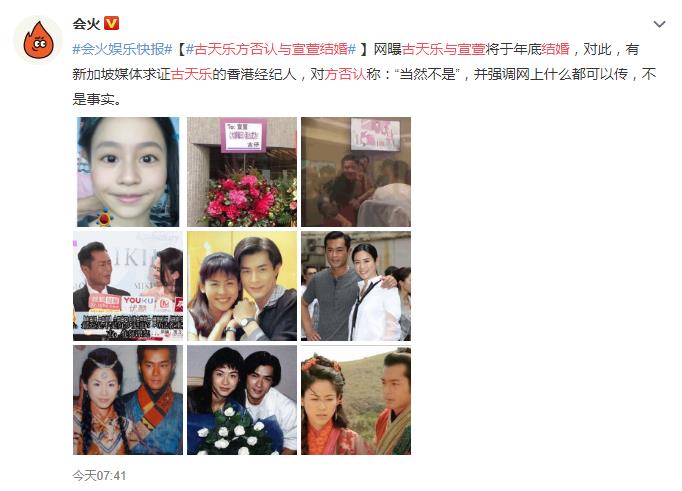View the yellow background couple photo

pyautogui.click(x=242, y=286)
